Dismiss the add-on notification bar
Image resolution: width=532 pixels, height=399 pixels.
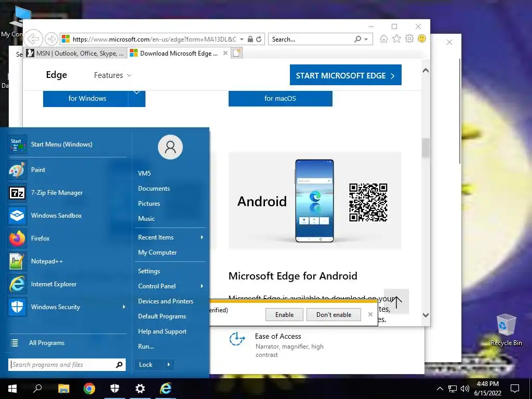tap(370, 314)
